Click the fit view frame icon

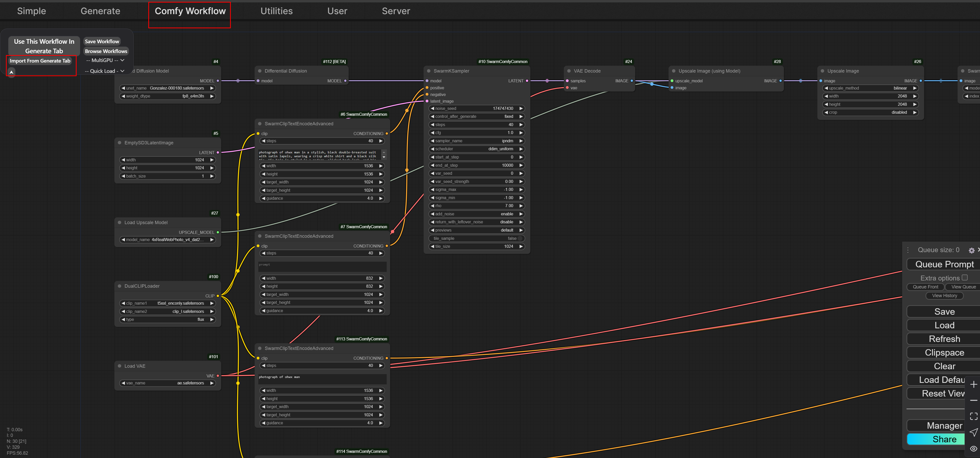[974, 416]
